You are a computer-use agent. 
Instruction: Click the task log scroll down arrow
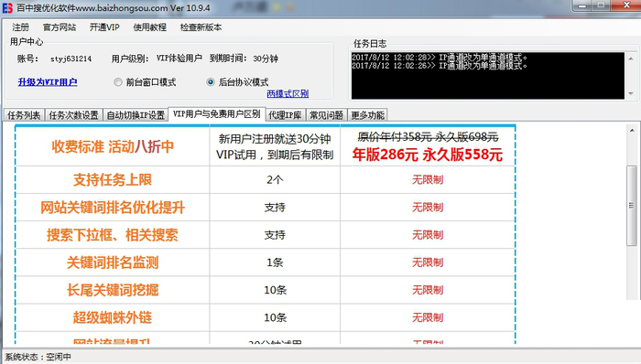631,93
